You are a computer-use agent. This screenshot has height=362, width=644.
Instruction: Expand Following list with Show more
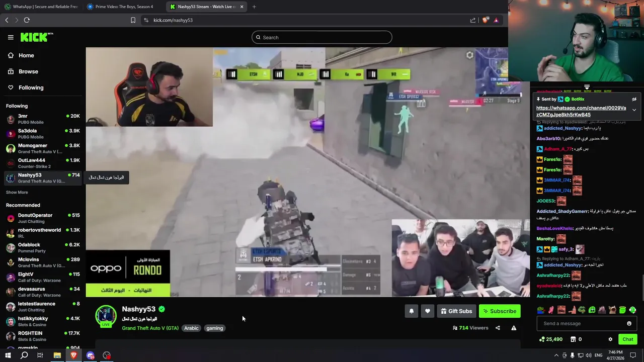click(17, 192)
